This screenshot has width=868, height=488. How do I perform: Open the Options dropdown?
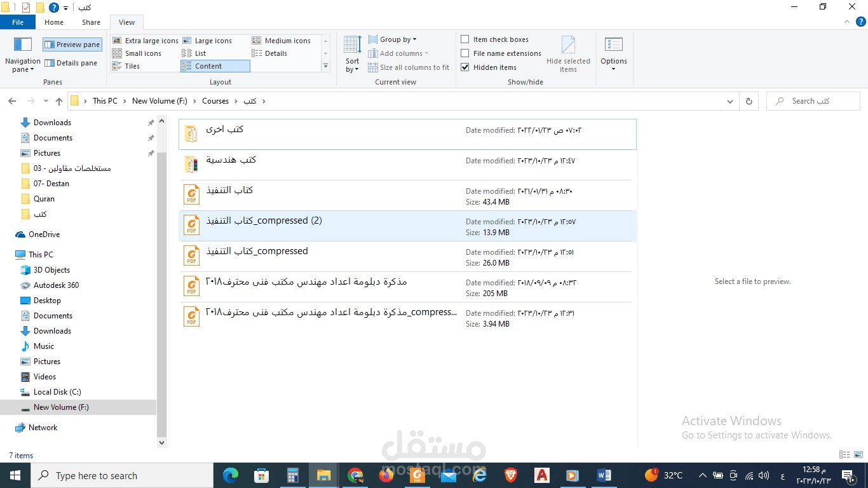pyautogui.click(x=614, y=55)
